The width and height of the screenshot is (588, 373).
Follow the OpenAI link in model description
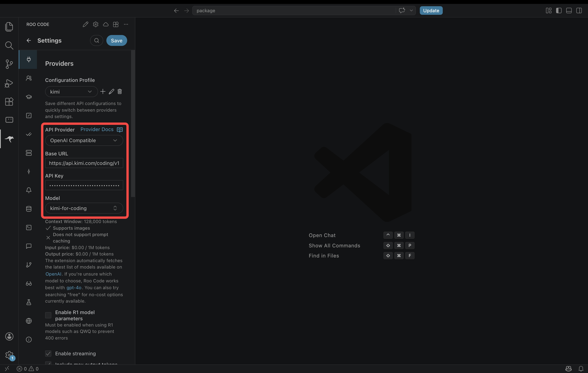[x=53, y=274]
